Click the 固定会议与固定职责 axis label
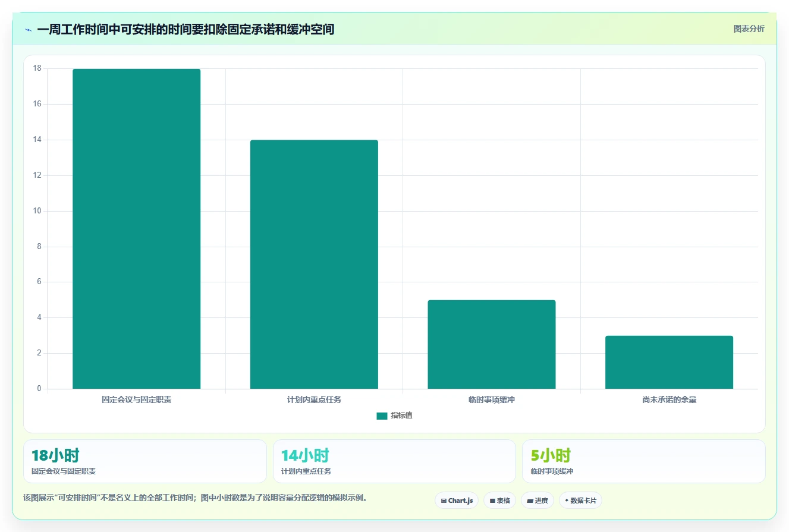789x532 pixels. point(136,400)
